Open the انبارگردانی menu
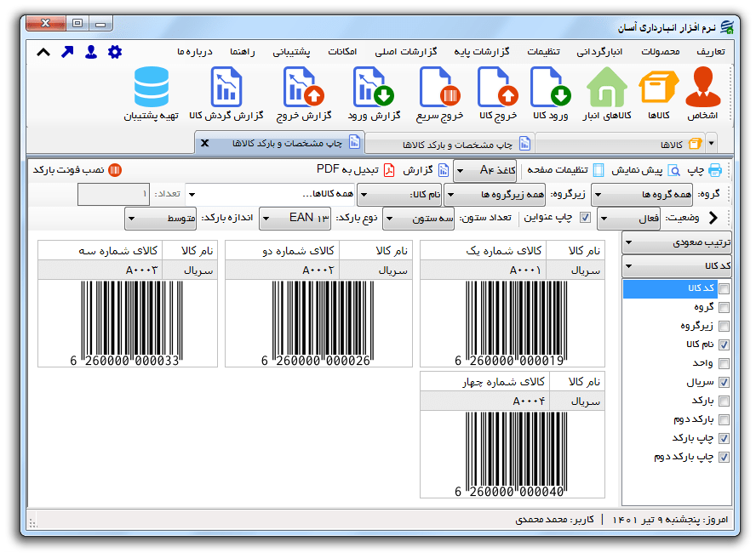This screenshot has width=756, height=558. 599,52
